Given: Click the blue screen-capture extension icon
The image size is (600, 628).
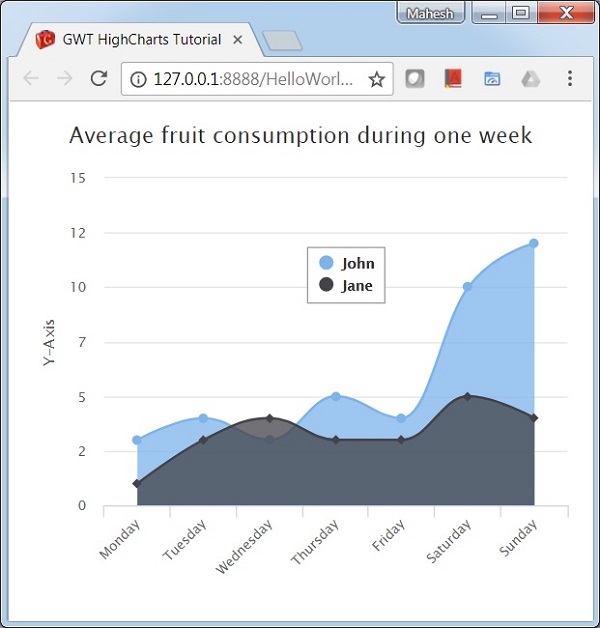Looking at the screenshot, I should pyautogui.click(x=492, y=79).
